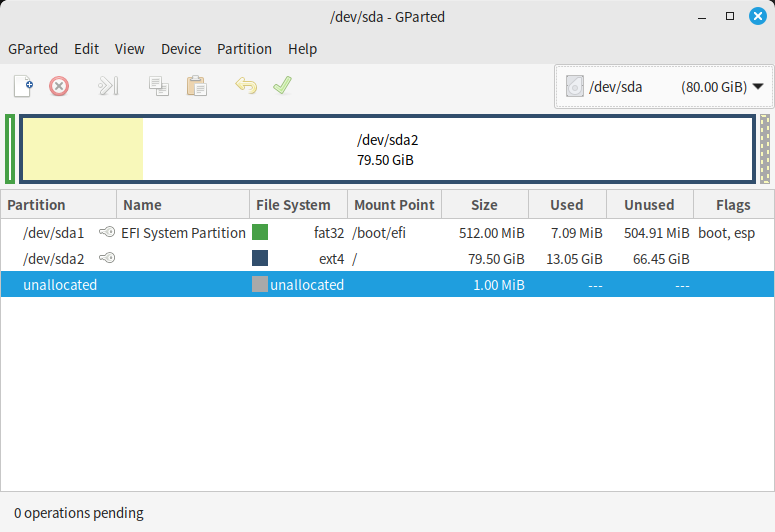This screenshot has width=775, height=532.
Task: Click the 7.09 MiB used value
Action: (x=576, y=232)
